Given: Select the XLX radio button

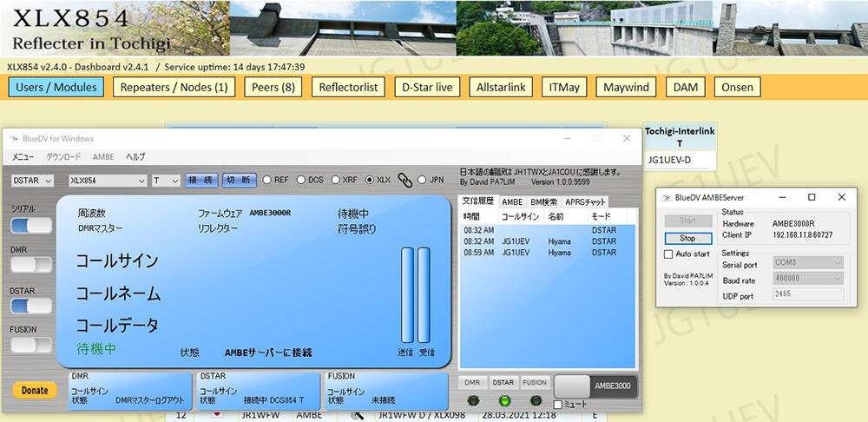Looking at the screenshot, I should point(369,180).
